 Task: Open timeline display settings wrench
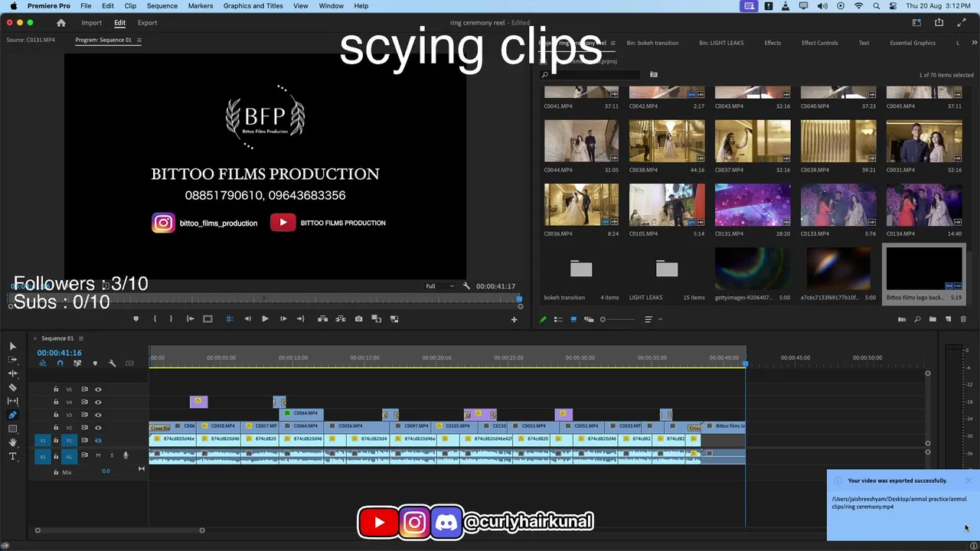(112, 364)
